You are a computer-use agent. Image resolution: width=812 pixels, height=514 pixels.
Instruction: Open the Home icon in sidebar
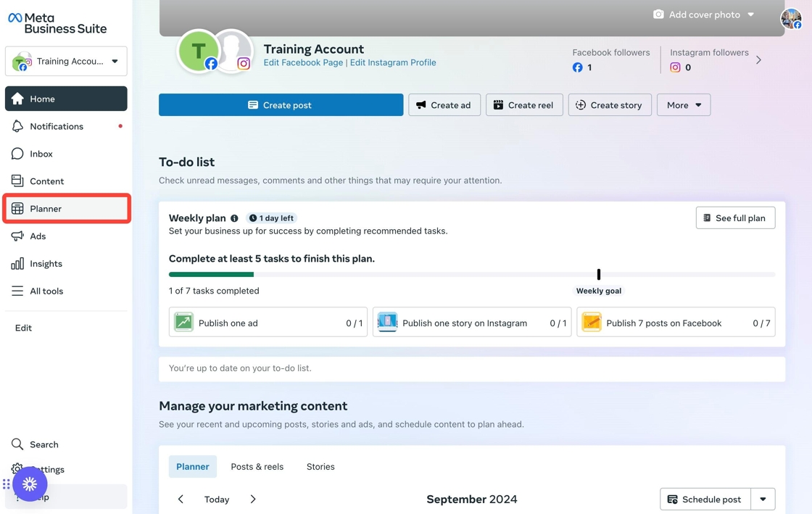(17, 99)
